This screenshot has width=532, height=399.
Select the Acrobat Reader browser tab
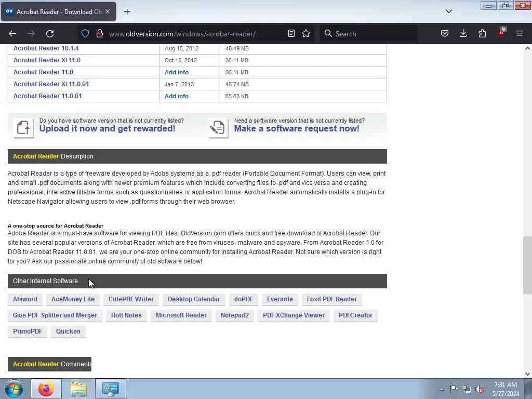pos(58,11)
